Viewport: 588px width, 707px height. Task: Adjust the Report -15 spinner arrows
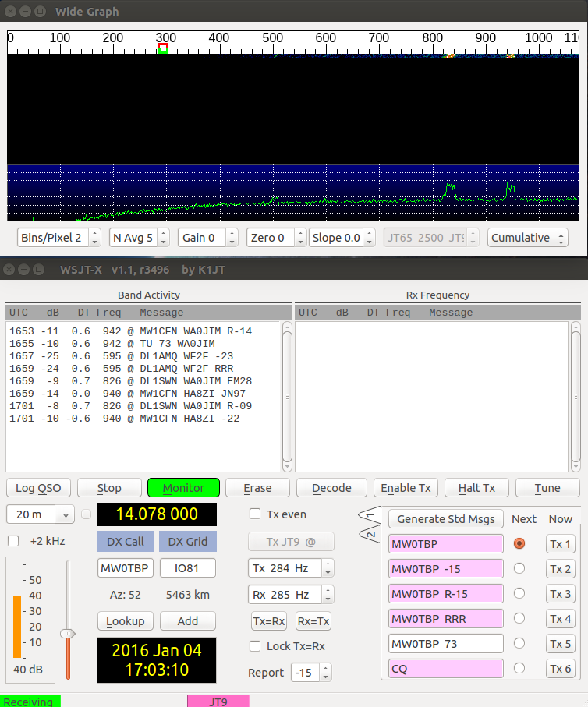(x=325, y=673)
